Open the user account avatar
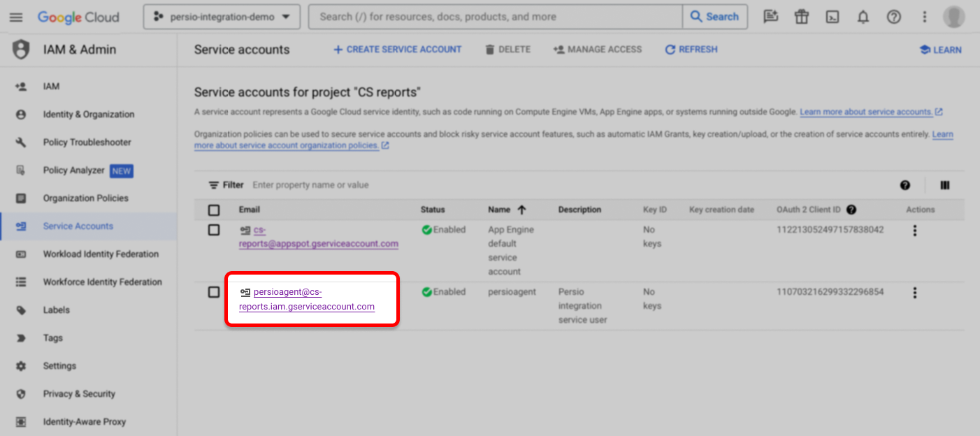Image resolution: width=980 pixels, height=436 pixels. 953,17
